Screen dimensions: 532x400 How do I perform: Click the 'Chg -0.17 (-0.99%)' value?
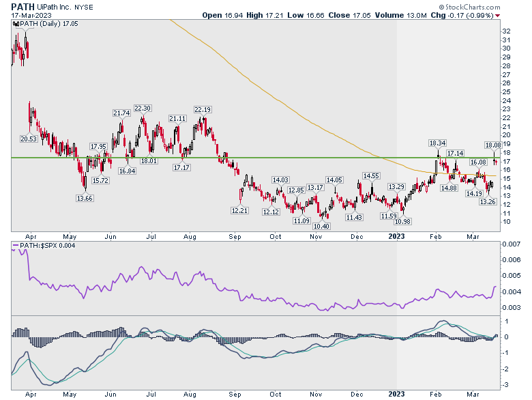pos(462,15)
